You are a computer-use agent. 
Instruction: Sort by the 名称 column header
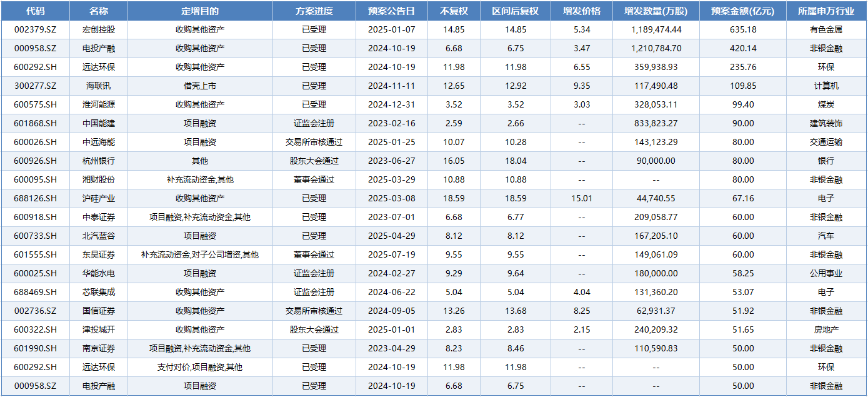coord(98,11)
